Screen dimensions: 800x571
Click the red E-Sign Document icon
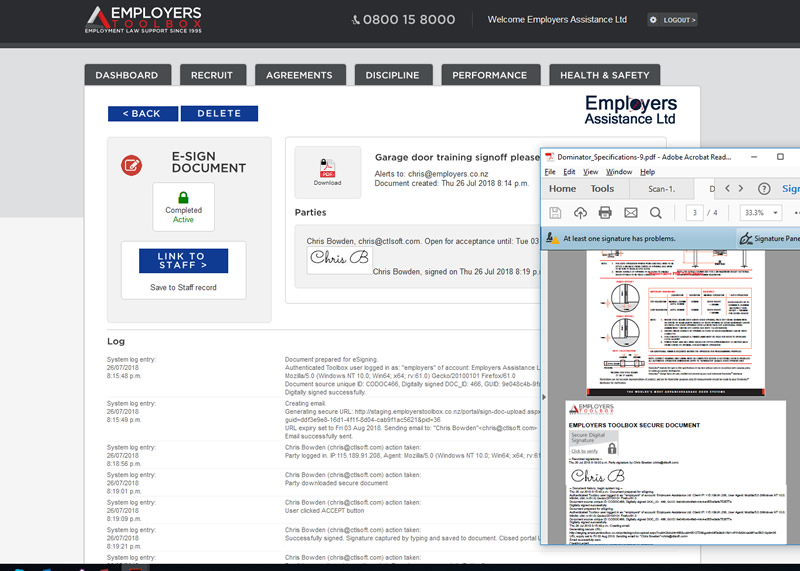(x=131, y=164)
